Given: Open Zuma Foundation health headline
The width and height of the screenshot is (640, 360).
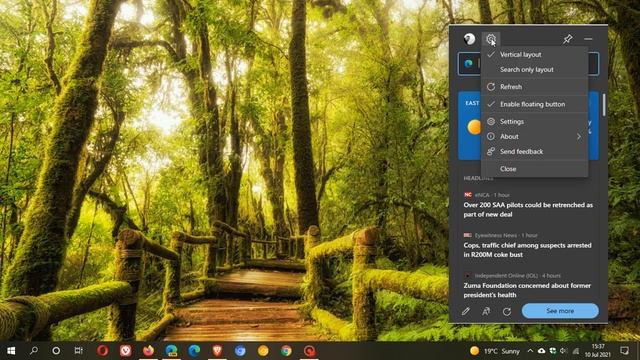Looking at the screenshot, I should click(x=527, y=290).
